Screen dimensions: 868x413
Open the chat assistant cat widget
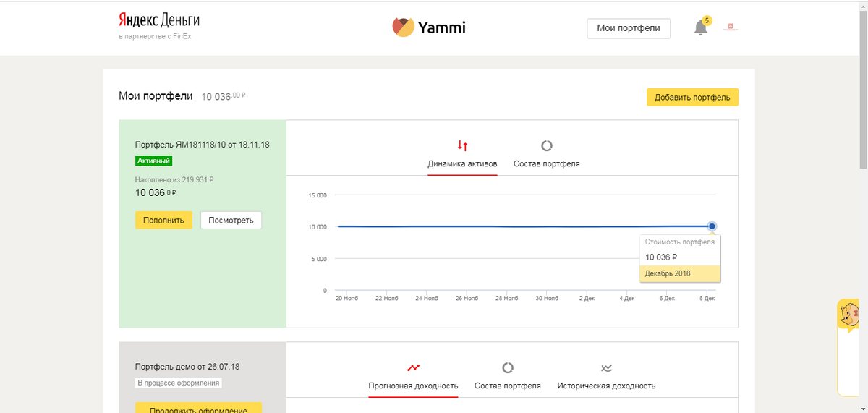tap(848, 315)
